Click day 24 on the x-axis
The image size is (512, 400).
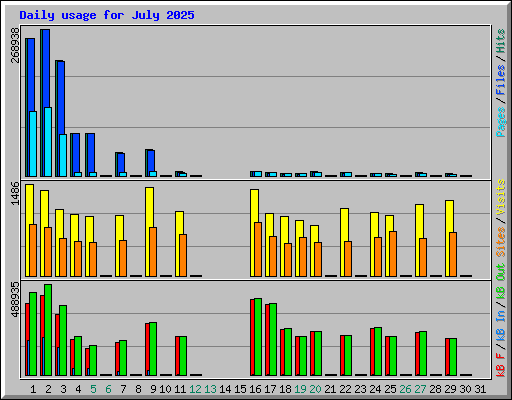coord(375,389)
